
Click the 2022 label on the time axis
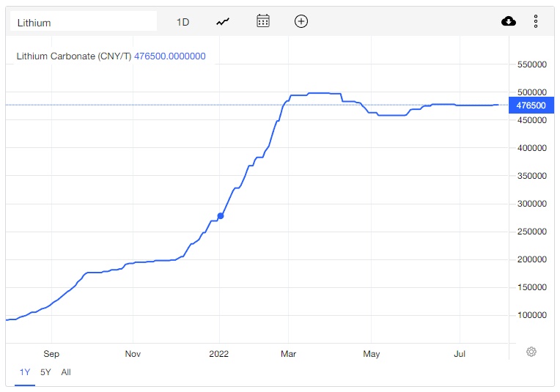click(x=218, y=354)
